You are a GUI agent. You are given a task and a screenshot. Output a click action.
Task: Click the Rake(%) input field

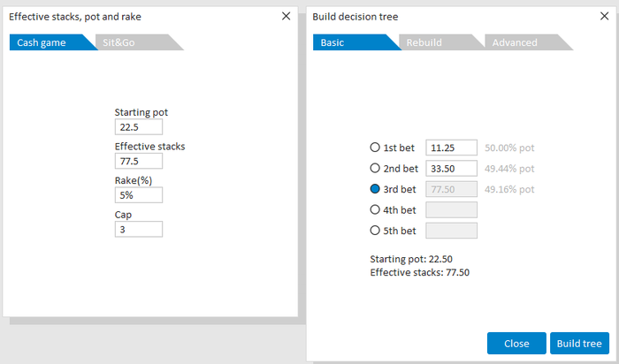pyautogui.click(x=139, y=195)
